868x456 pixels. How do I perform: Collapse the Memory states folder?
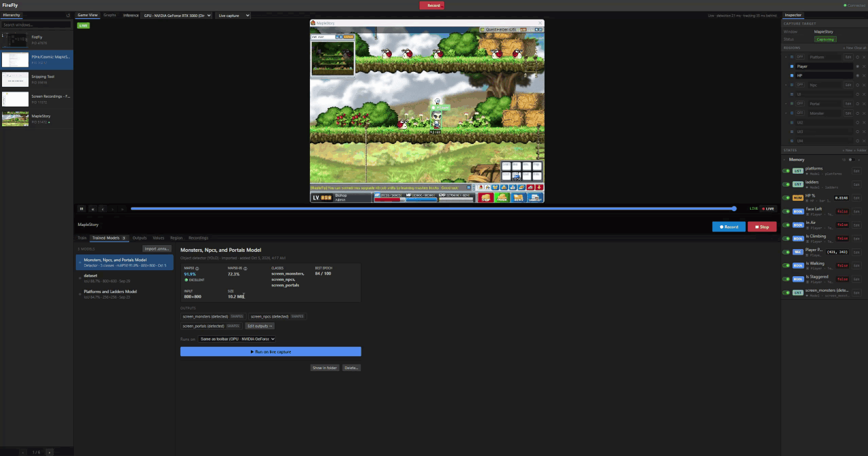(x=785, y=159)
